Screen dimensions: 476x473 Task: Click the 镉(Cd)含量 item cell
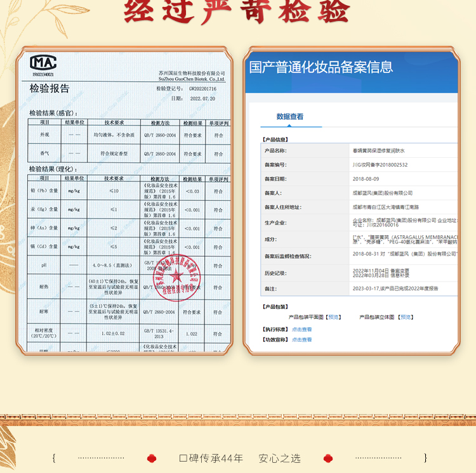click(x=44, y=247)
